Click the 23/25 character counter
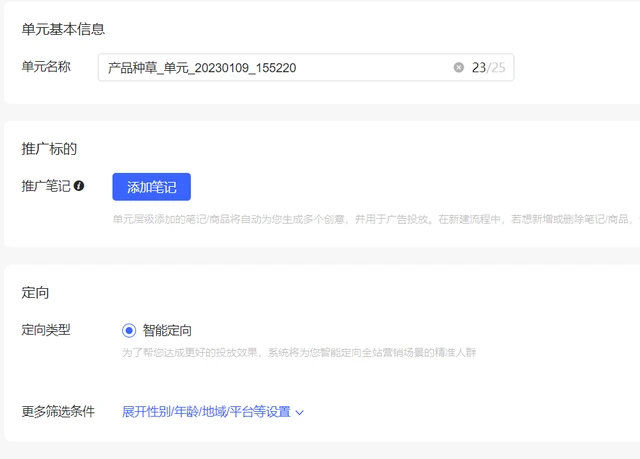640x459 pixels. 488,68
